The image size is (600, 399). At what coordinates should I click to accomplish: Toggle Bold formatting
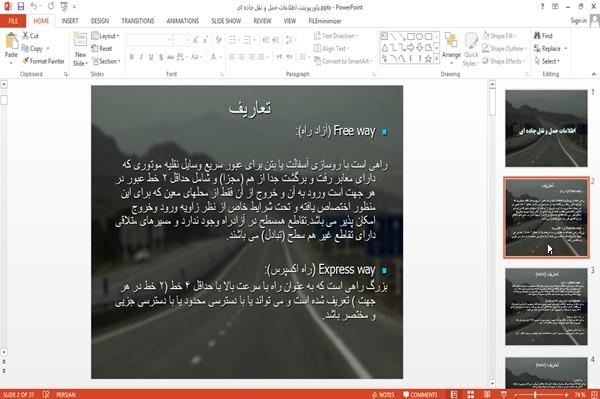point(132,57)
